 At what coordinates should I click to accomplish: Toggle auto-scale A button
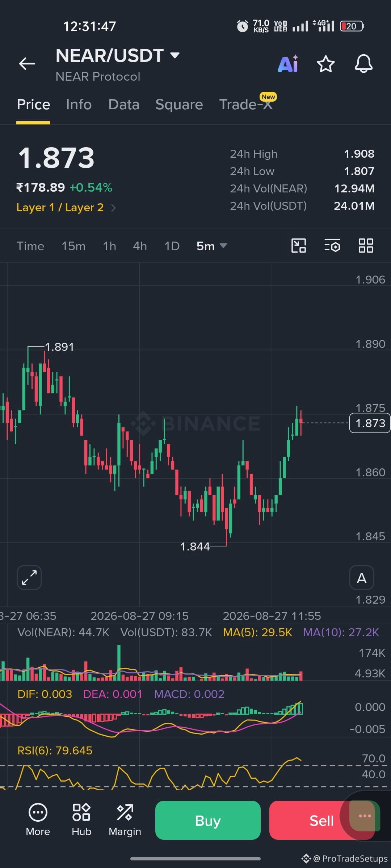point(362,578)
